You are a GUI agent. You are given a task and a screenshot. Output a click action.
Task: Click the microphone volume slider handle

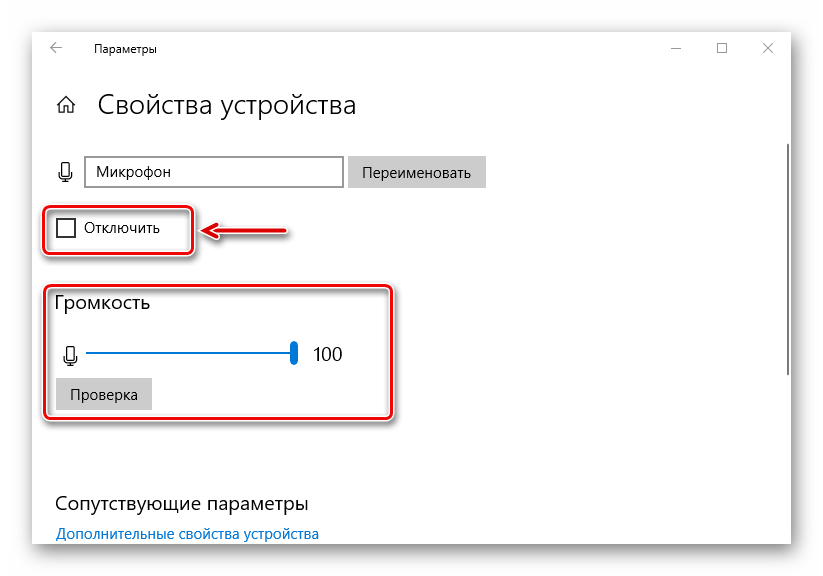pyautogui.click(x=294, y=353)
